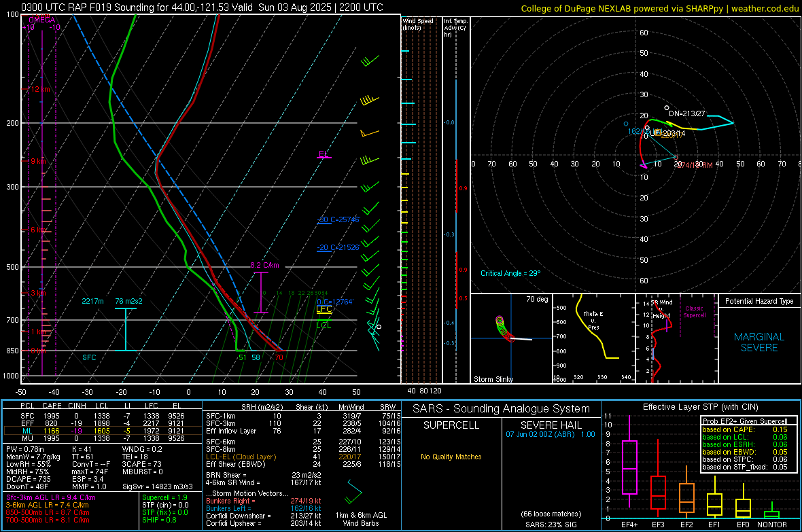Click the 'Eff Inflow Layer' row

point(302,431)
